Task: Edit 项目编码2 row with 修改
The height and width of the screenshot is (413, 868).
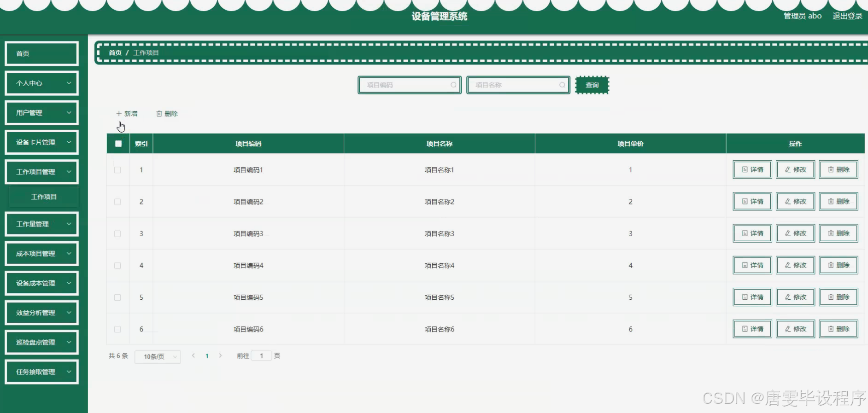Action: click(x=795, y=201)
